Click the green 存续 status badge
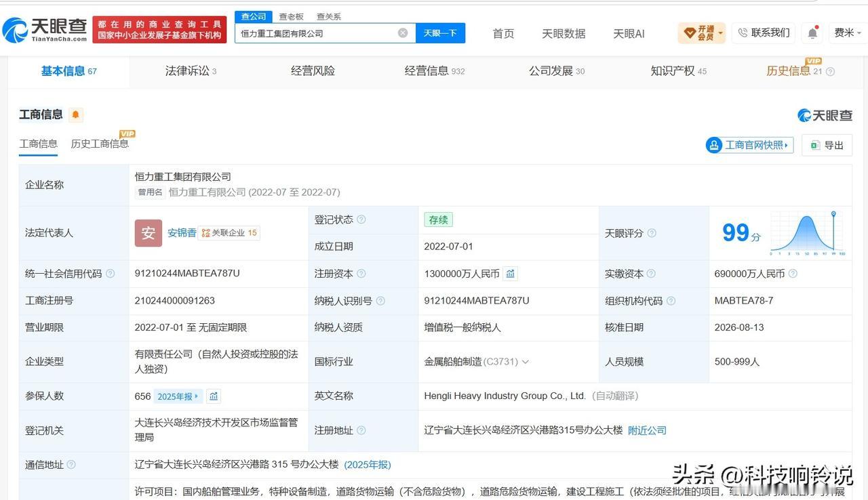This screenshot has width=868, height=500. pyautogui.click(x=438, y=220)
